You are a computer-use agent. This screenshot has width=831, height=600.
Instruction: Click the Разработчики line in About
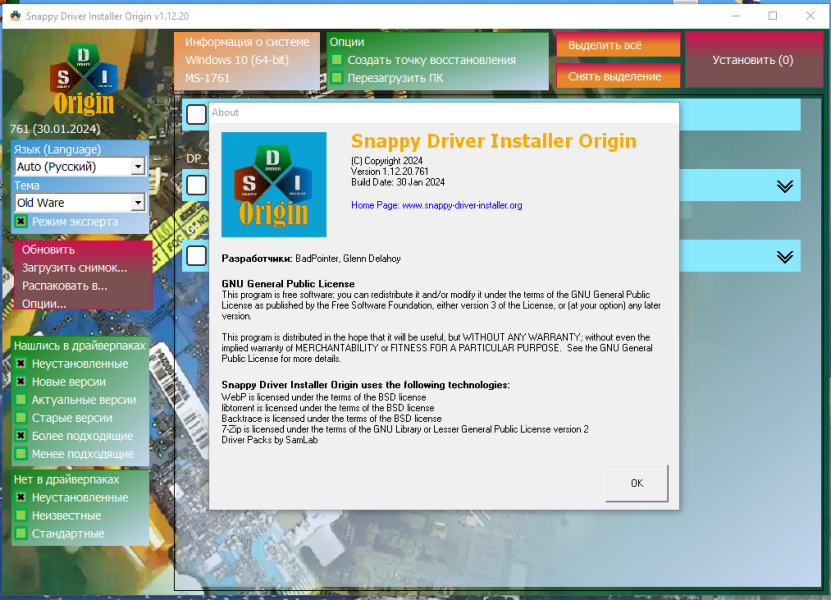tap(311, 259)
